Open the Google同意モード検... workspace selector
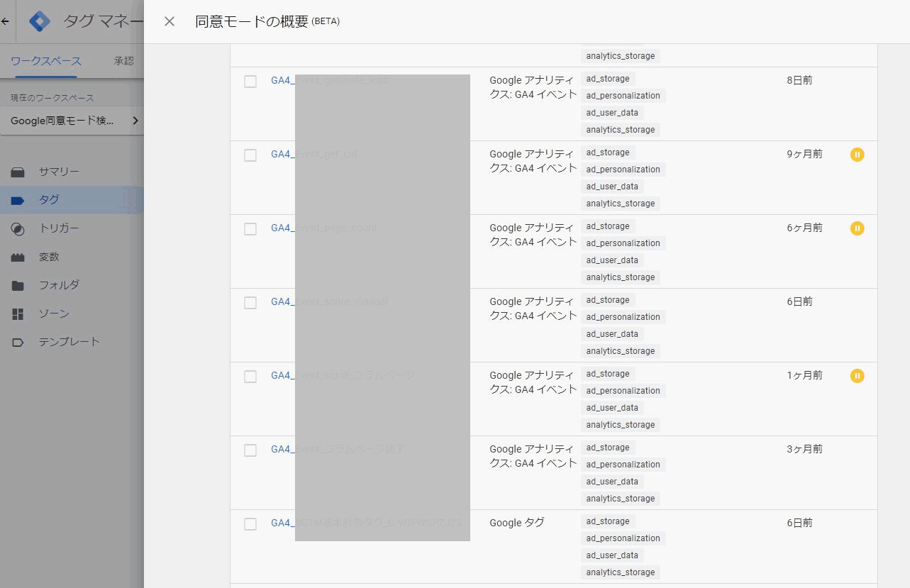Image resolution: width=910 pixels, height=588 pixels. pyautogui.click(x=72, y=121)
